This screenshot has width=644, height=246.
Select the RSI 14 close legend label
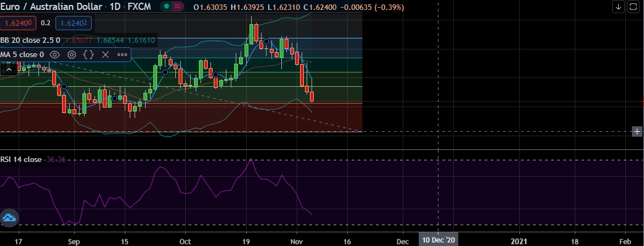(x=21, y=159)
